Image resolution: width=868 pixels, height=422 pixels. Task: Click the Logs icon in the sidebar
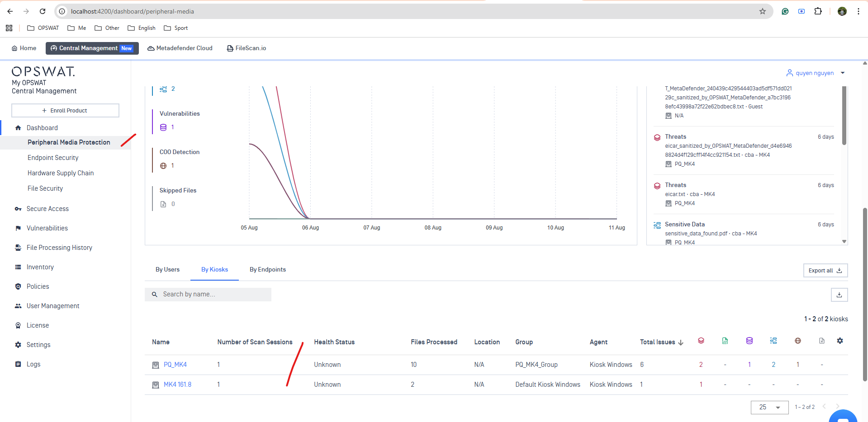pos(18,364)
